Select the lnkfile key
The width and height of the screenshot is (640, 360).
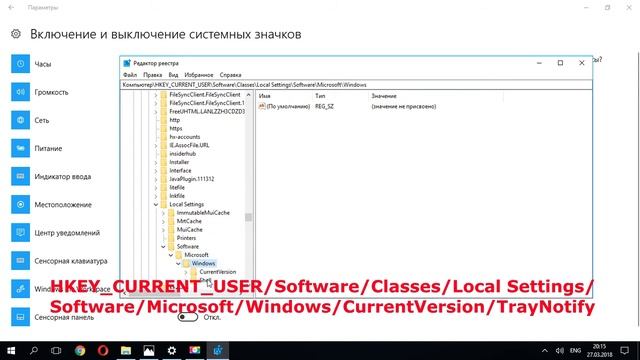[177, 196]
